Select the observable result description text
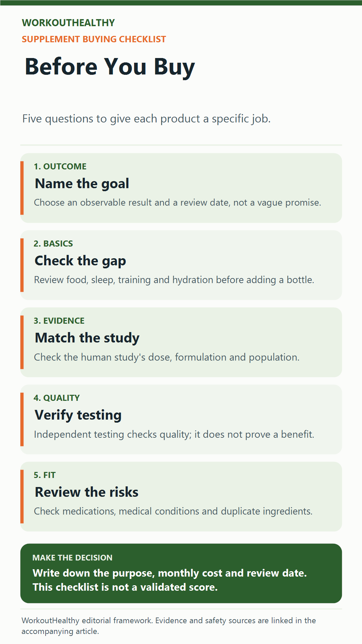Image resolution: width=362 pixels, height=644 pixels. (177, 203)
